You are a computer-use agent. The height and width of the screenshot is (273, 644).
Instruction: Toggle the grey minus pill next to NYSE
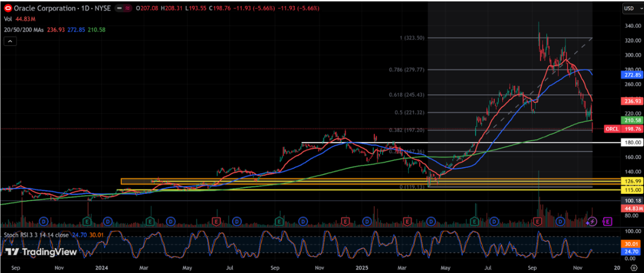(121, 8)
